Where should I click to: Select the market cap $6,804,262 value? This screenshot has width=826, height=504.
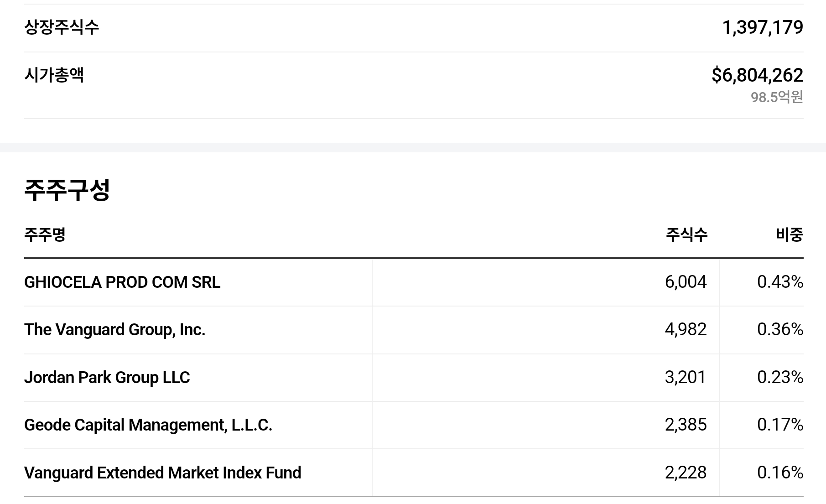tap(757, 75)
